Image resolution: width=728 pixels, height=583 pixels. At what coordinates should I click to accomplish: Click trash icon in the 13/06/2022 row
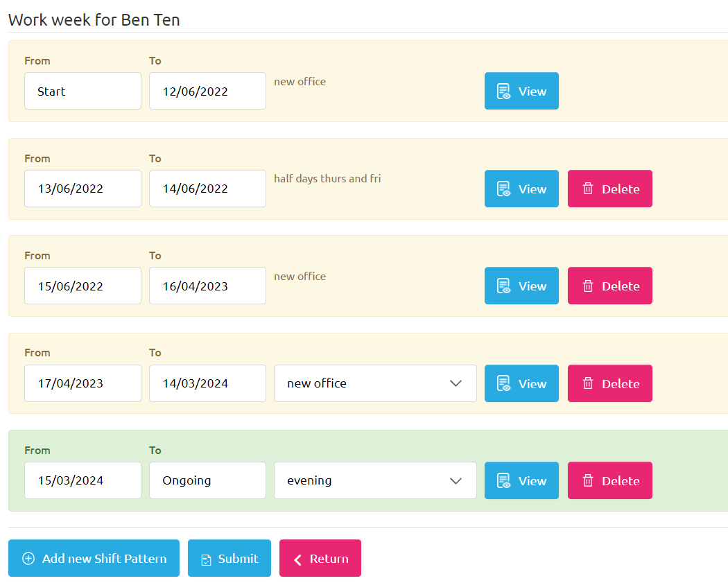pyautogui.click(x=588, y=189)
